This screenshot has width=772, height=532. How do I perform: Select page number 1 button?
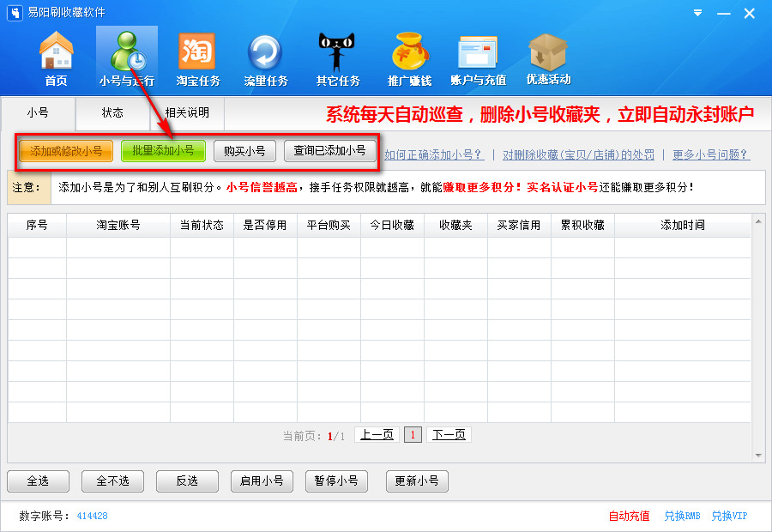pos(413,434)
